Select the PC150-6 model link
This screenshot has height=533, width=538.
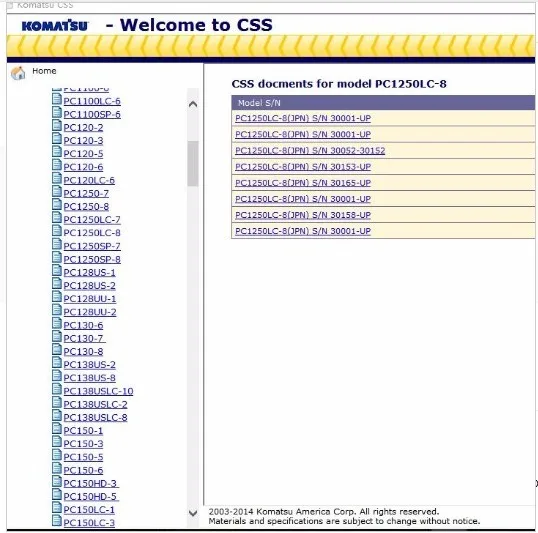(x=83, y=471)
